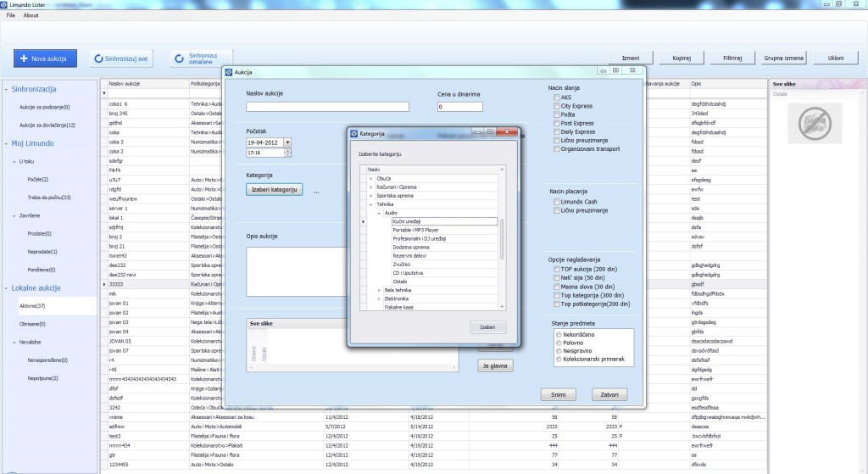Screen dimensions: 868x474
Task: Click the Izmeni toolbar button
Action: (631, 59)
